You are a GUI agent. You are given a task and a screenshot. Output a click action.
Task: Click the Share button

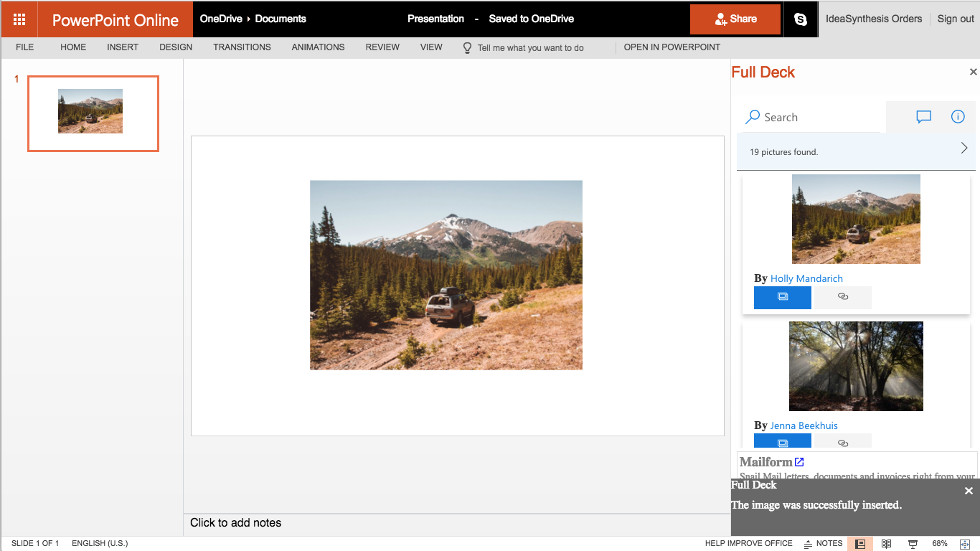[x=735, y=19]
